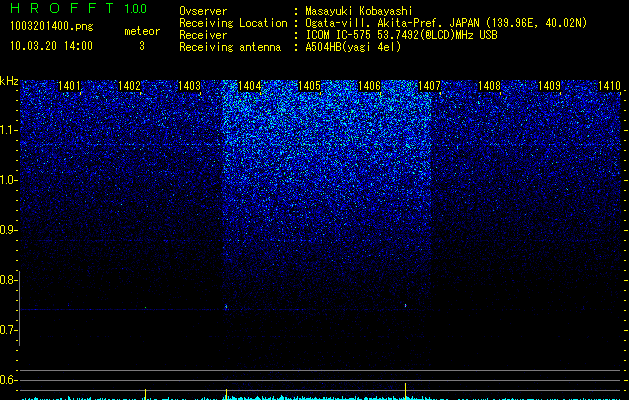The width and height of the screenshot is (629, 400).
Task: Click the 1401 time marker
Action: (69, 86)
